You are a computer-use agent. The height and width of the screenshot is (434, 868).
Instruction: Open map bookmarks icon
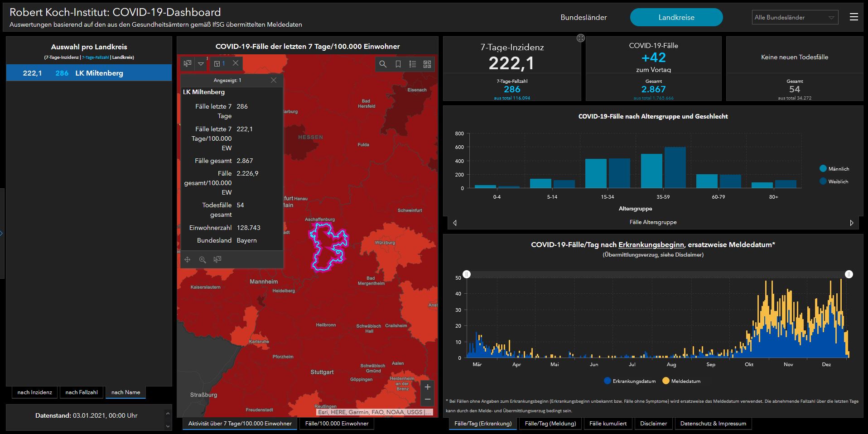click(x=398, y=64)
